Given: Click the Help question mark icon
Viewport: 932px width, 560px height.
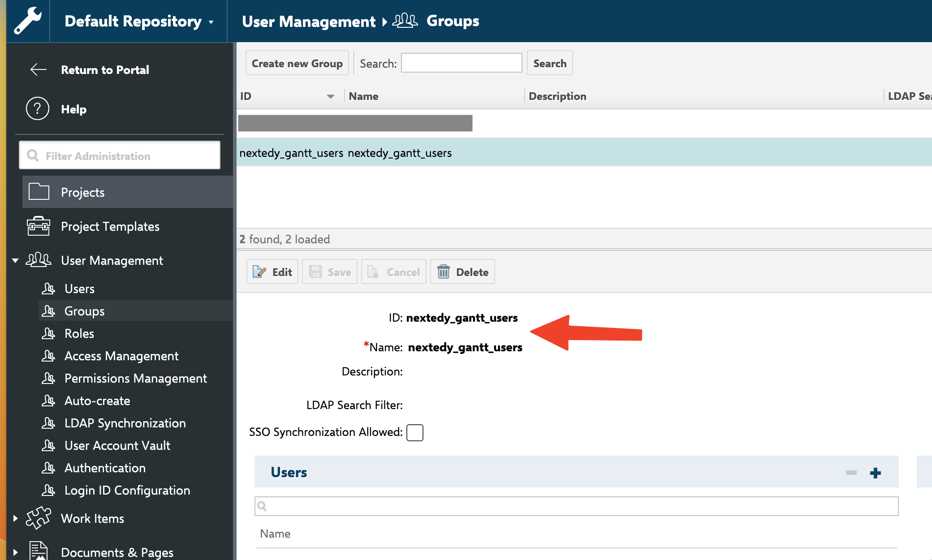Looking at the screenshot, I should click(38, 109).
